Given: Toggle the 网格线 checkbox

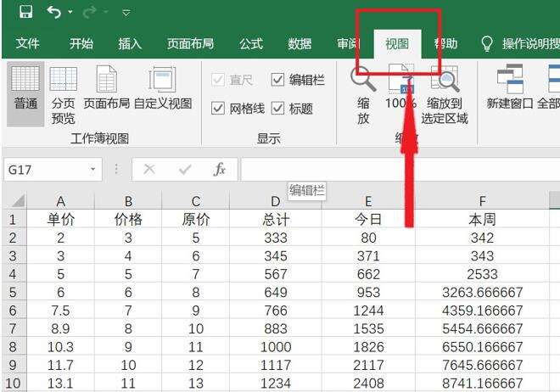Looking at the screenshot, I should 218,108.
